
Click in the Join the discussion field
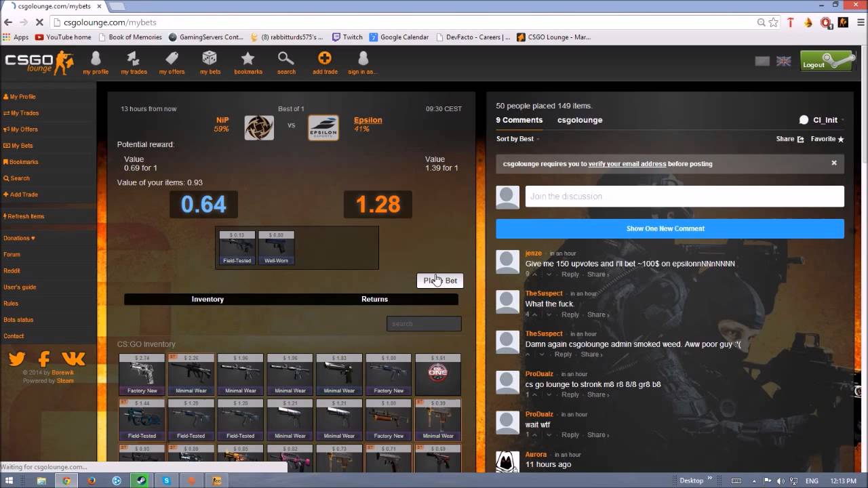(x=685, y=197)
